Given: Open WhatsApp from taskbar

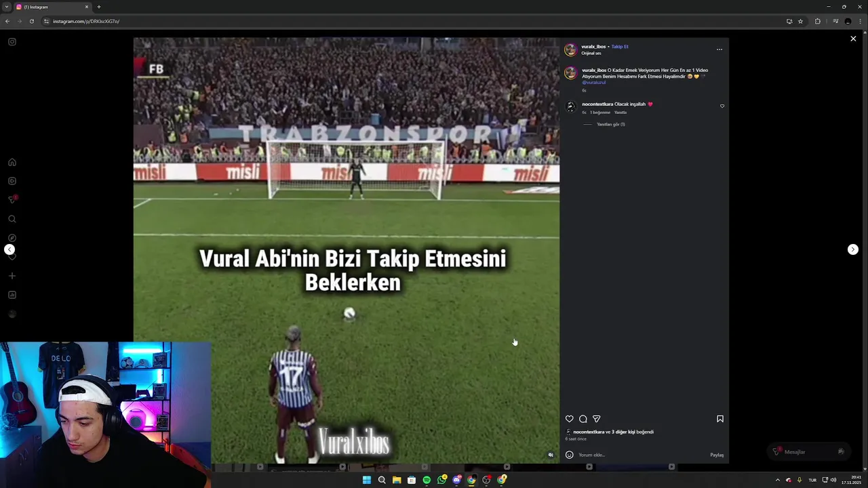Looking at the screenshot, I should (441, 480).
